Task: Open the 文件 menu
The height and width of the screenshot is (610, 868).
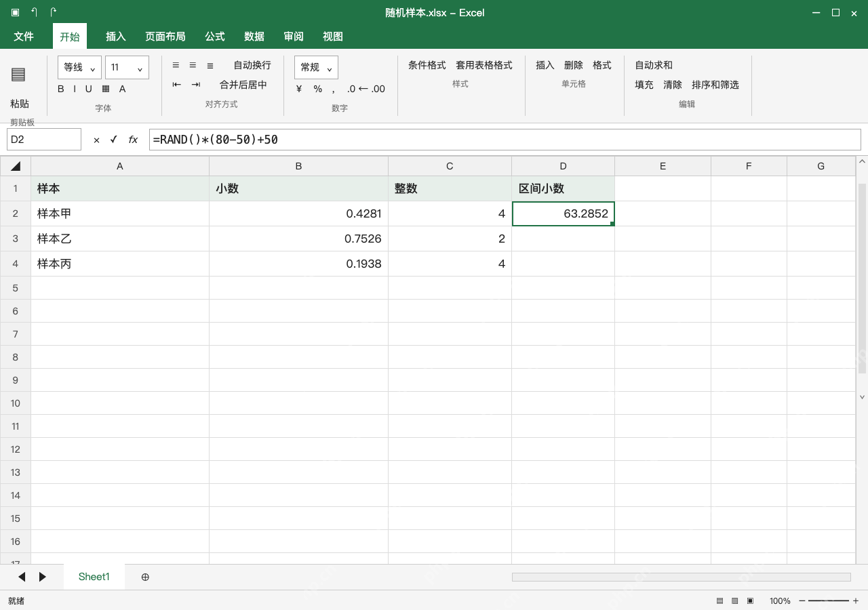Action: click(x=24, y=37)
